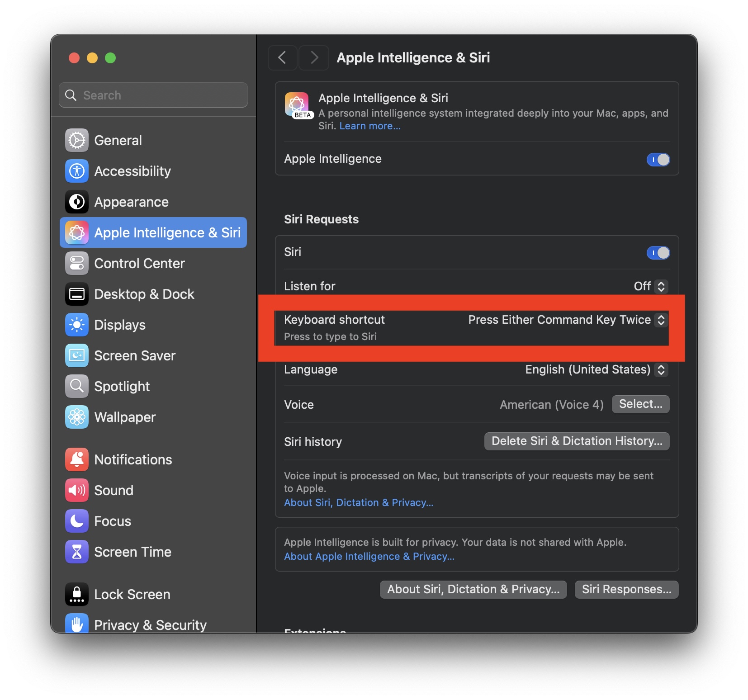Open General settings in sidebar
The width and height of the screenshot is (748, 700).
click(153, 140)
